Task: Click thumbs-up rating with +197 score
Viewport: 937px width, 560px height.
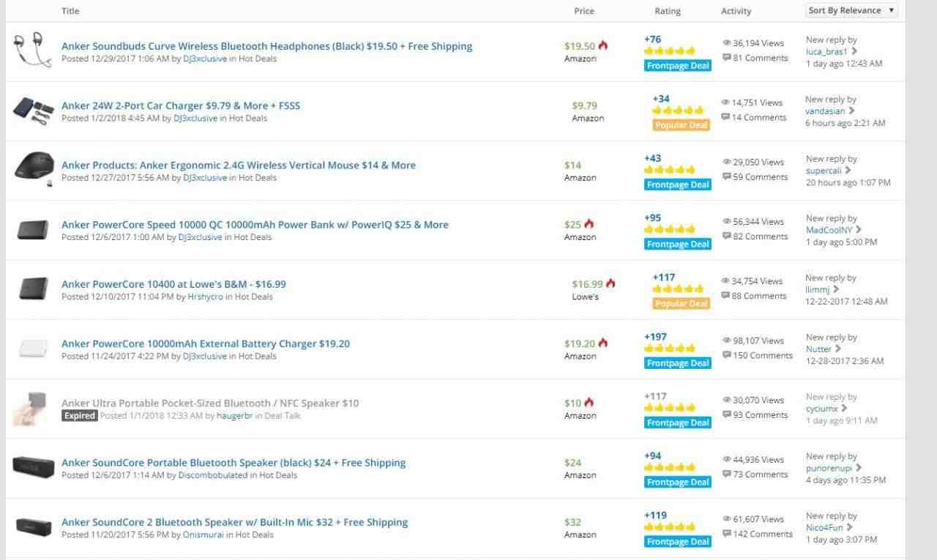Action: coord(670,348)
